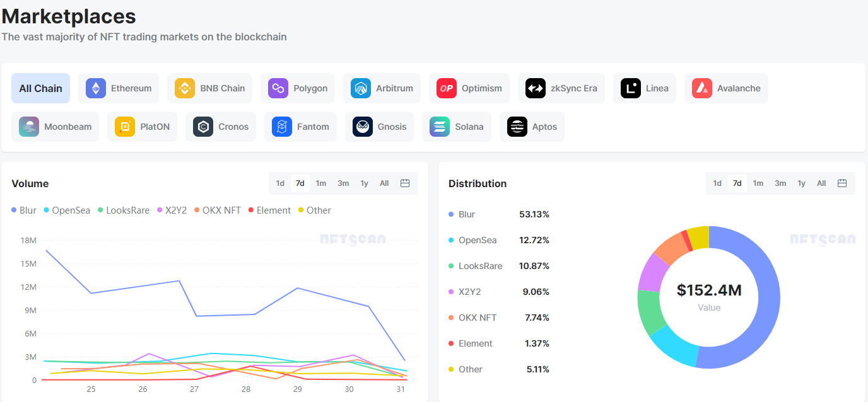Click the Cronos chain logo icon
This screenshot has height=402, width=868.
203,127
